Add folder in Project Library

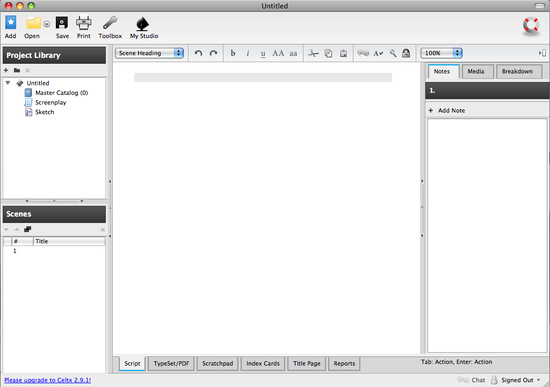coord(17,70)
